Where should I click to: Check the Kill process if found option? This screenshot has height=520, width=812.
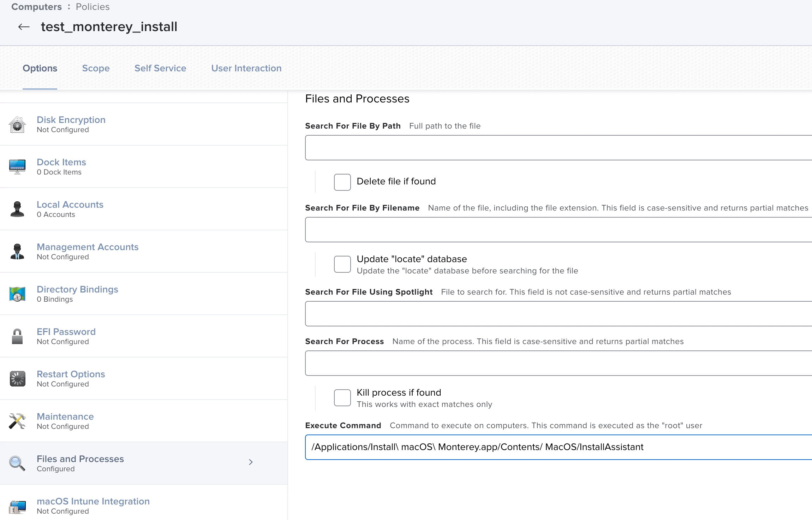(342, 398)
